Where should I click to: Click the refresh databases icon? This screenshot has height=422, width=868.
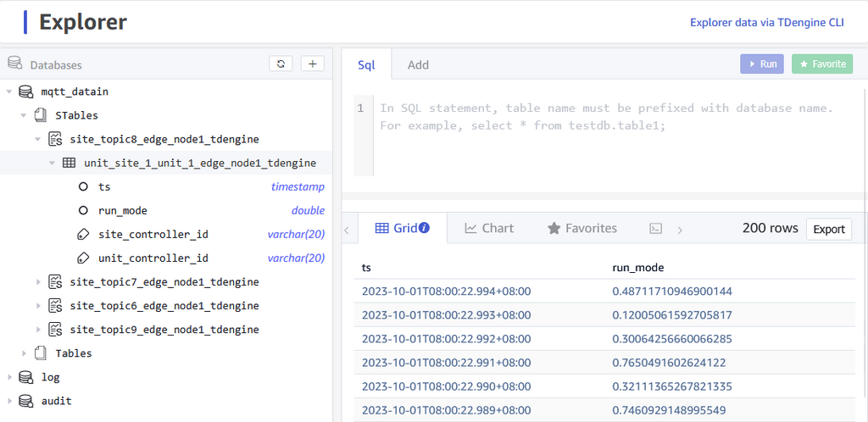click(x=281, y=64)
